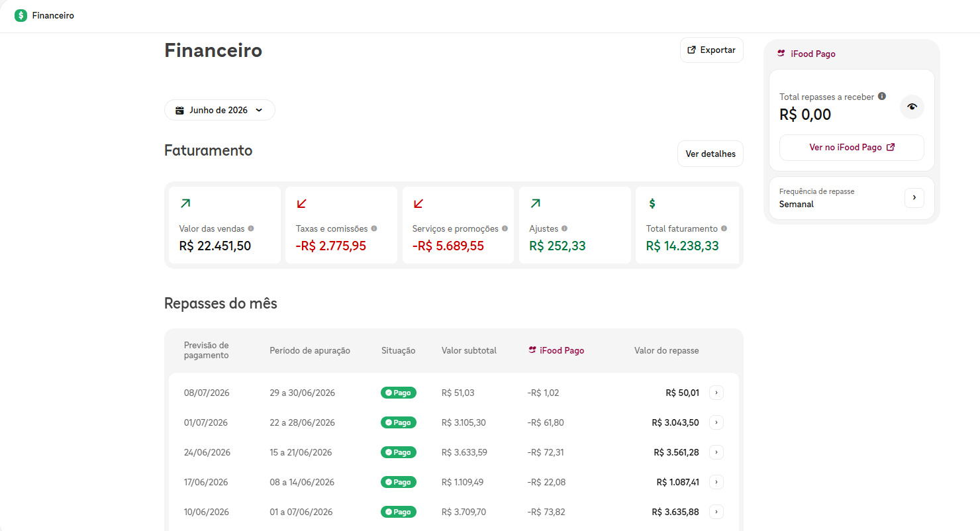Click the Situação column header
This screenshot has height=531, width=980.
coord(399,350)
